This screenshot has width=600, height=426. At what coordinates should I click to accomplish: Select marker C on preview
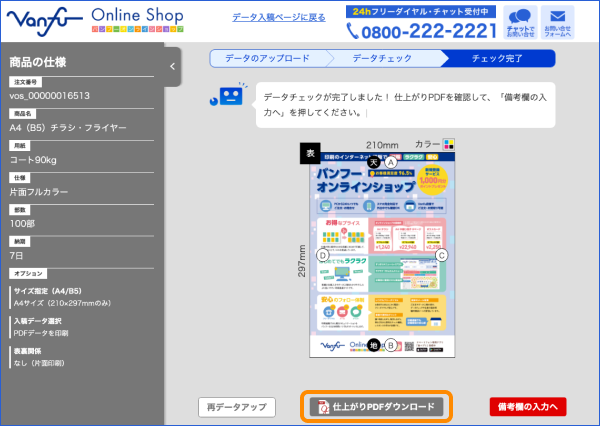coord(442,255)
